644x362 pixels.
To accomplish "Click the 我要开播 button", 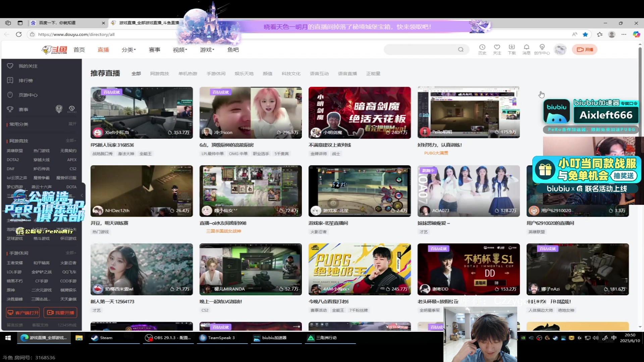I will click(60, 312).
